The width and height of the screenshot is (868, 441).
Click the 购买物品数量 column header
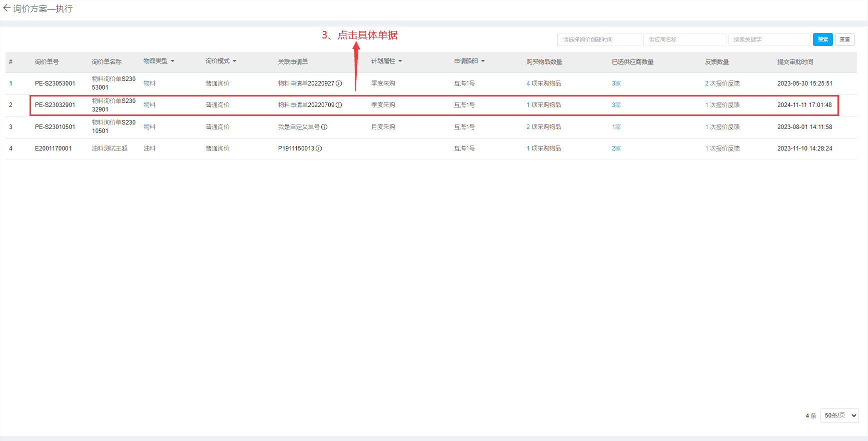click(x=544, y=62)
